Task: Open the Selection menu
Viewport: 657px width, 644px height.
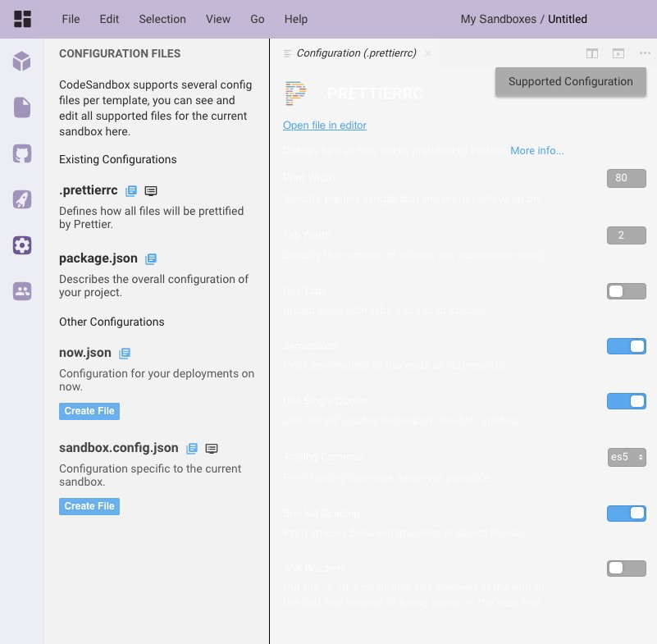Action: (162, 19)
